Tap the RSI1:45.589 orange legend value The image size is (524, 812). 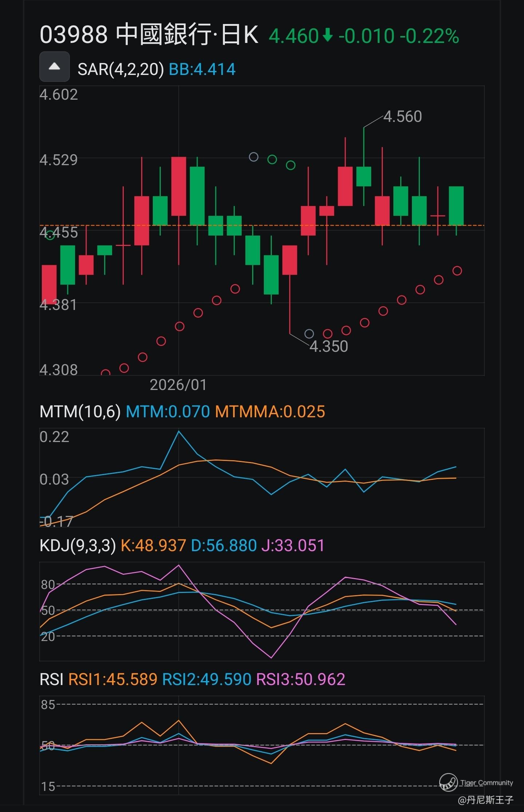pos(113,680)
